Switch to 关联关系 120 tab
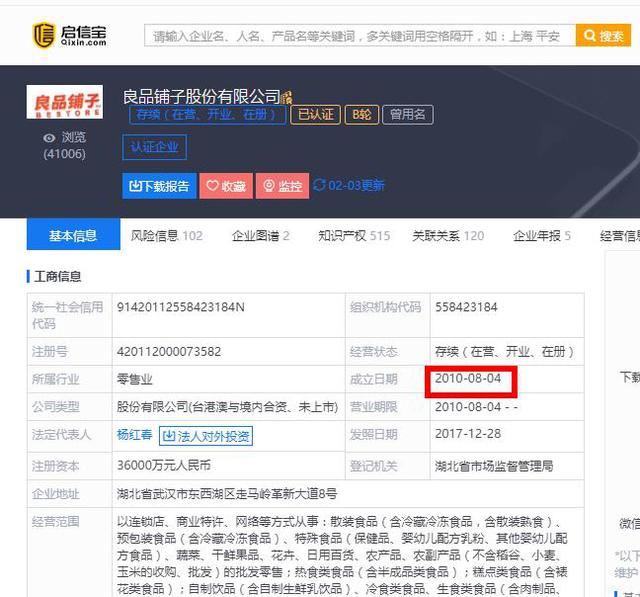 (x=448, y=235)
